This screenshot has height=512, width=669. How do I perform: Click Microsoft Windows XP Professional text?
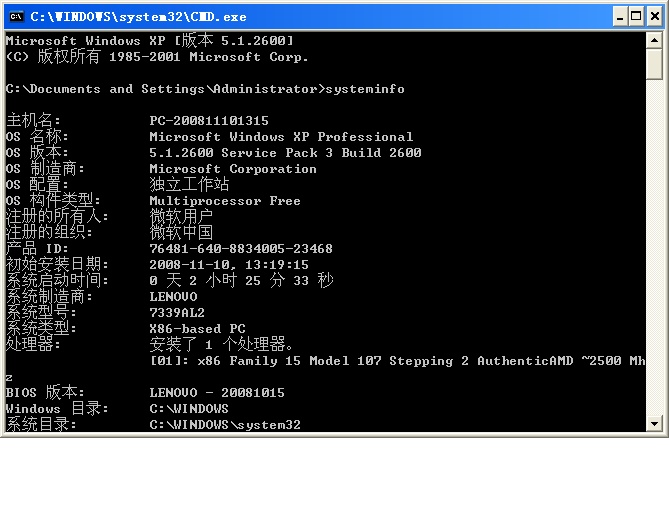click(281, 137)
